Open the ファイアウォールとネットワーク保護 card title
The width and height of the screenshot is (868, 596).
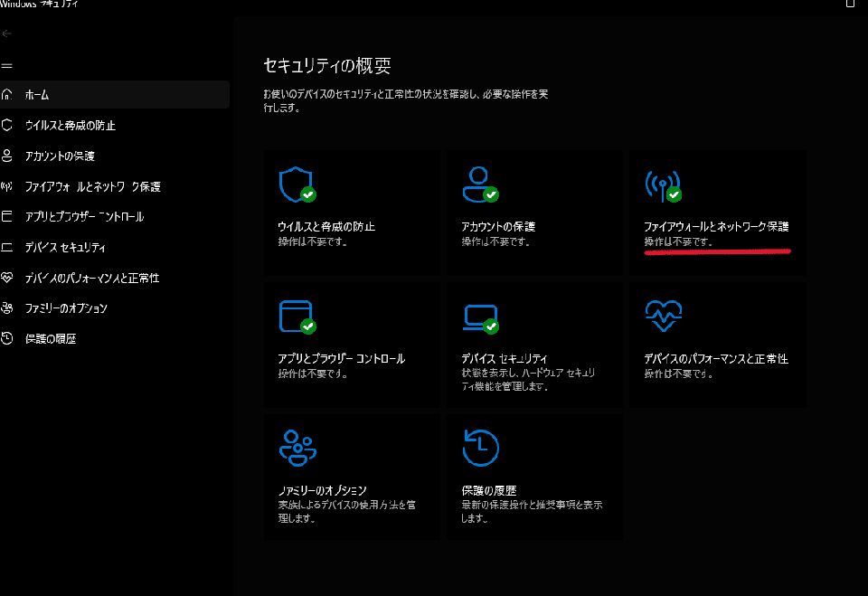716,226
